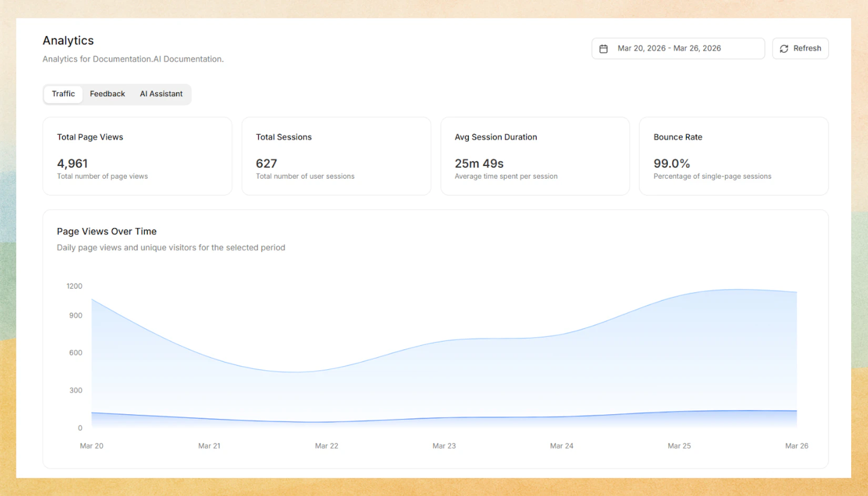Click the calendar icon in the date selector
The height and width of the screenshot is (496, 868).
tap(604, 48)
